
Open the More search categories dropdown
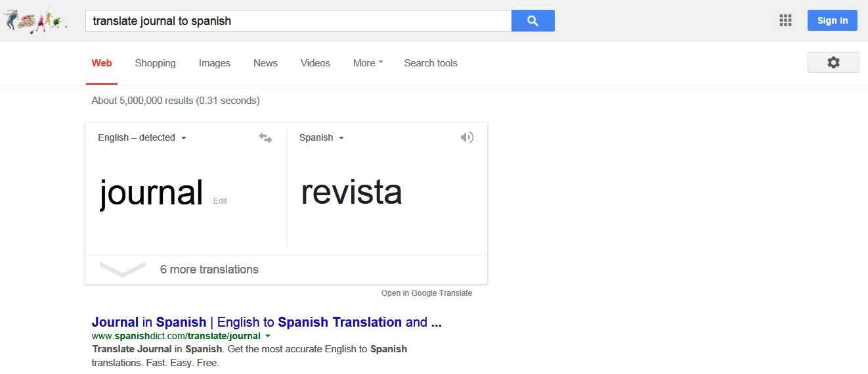368,63
